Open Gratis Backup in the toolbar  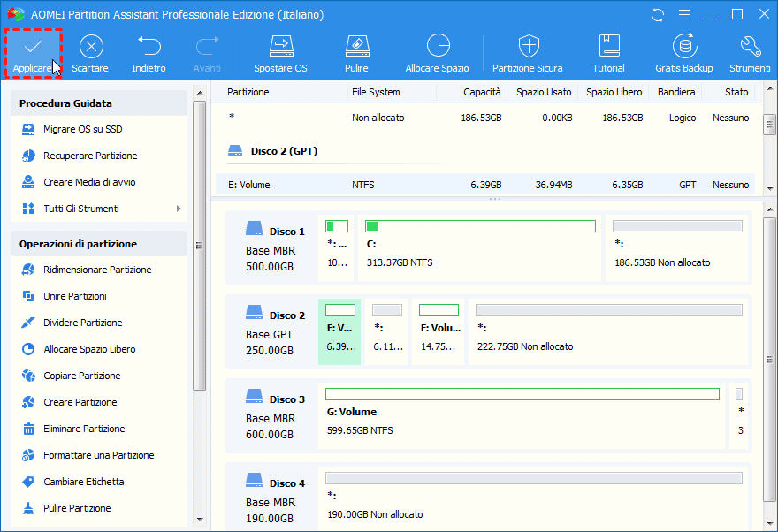pyautogui.click(x=683, y=46)
